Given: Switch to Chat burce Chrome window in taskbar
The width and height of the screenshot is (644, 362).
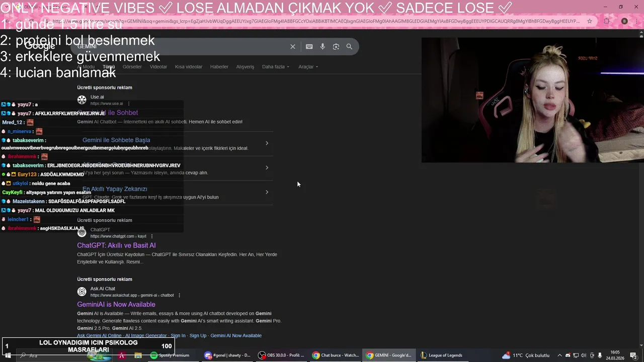Looking at the screenshot, I should [x=335, y=355].
